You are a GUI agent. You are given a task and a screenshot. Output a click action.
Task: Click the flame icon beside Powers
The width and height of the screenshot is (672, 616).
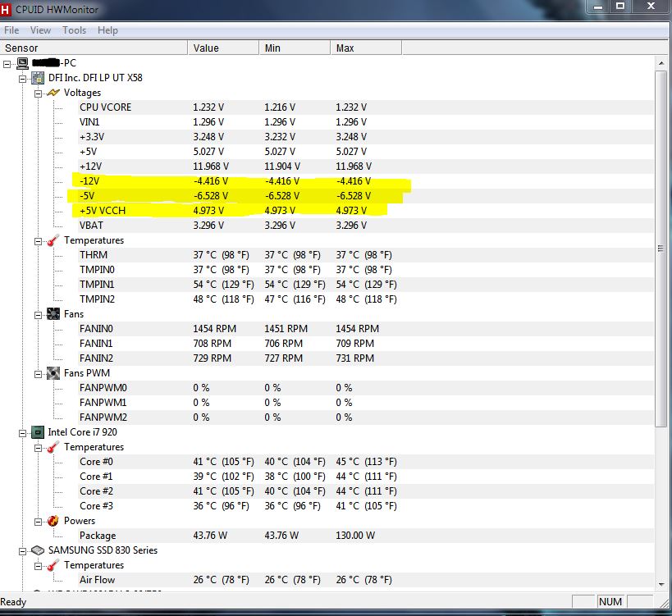point(53,521)
